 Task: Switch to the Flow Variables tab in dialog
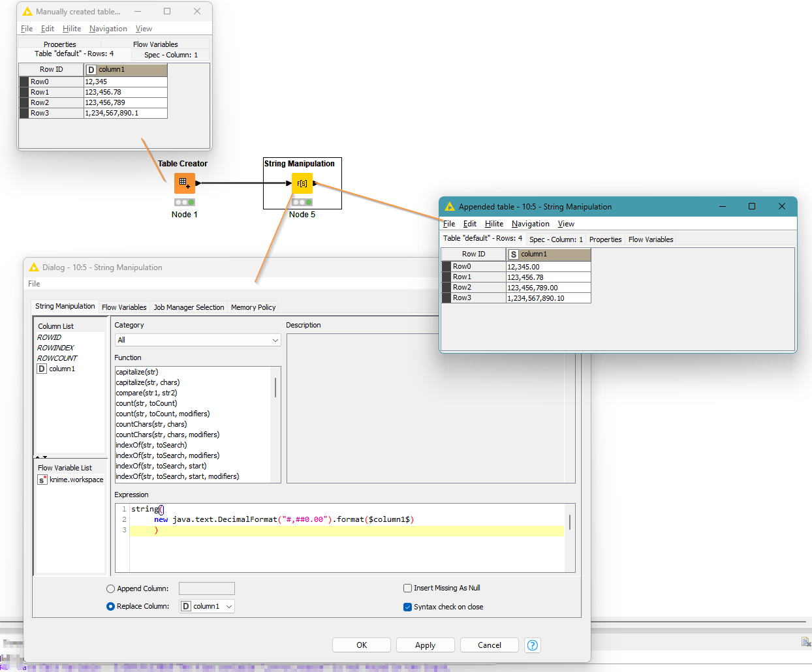[x=124, y=307]
